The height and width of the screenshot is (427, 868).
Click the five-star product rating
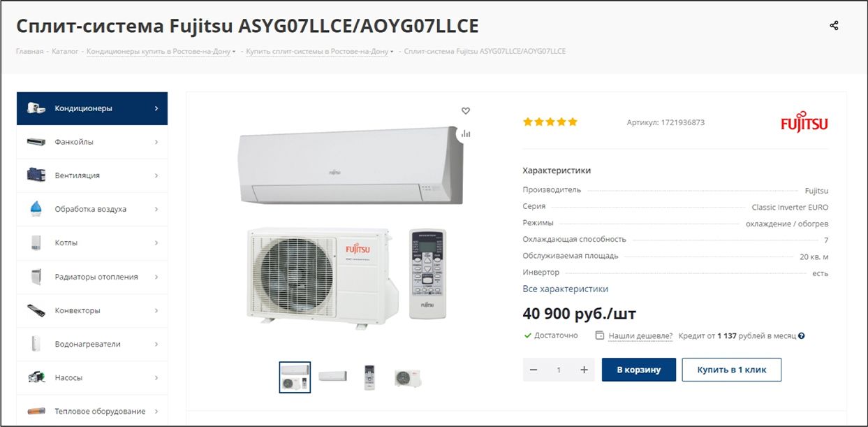point(550,122)
